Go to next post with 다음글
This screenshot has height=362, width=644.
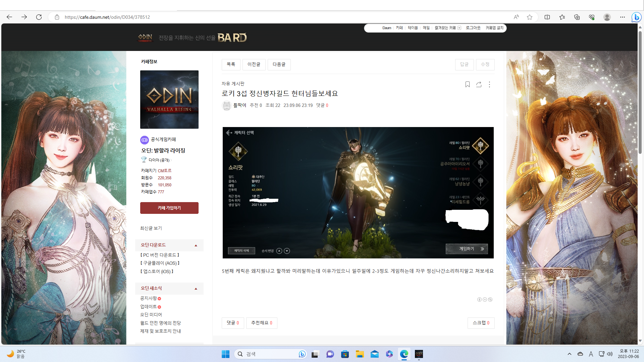click(279, 64)
